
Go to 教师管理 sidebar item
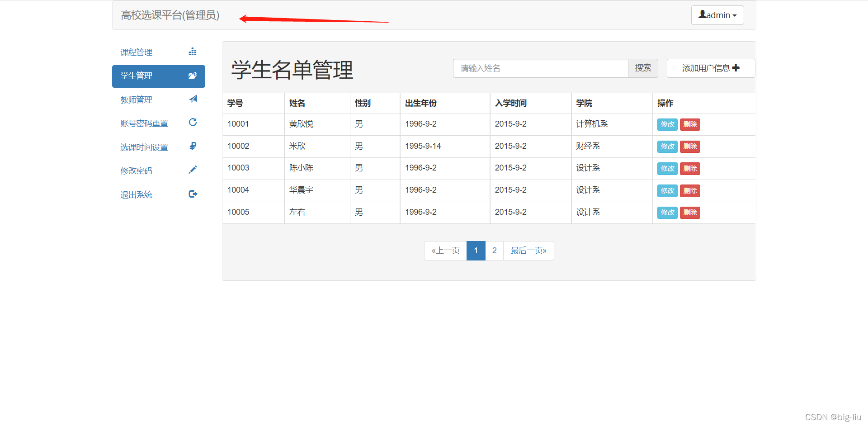158,99
